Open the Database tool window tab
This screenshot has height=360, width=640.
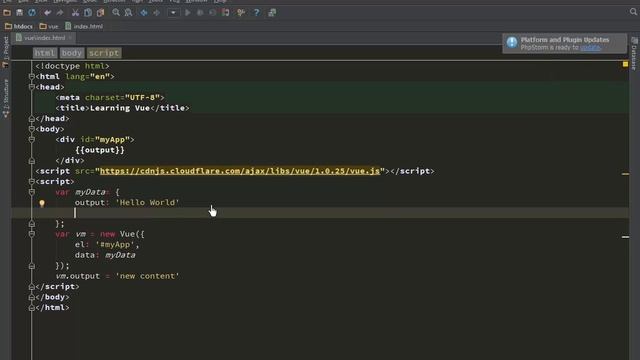coord(634,53)
